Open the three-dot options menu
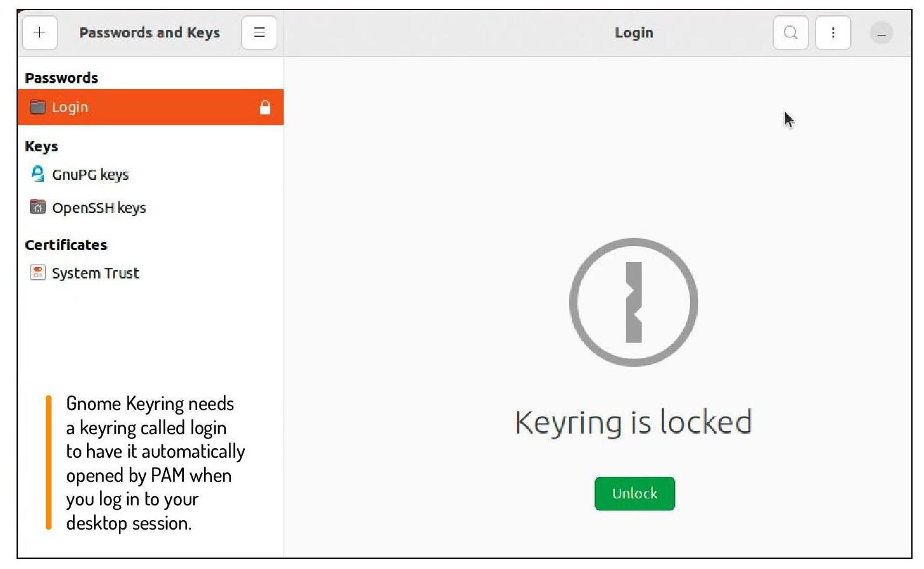Image resolution: width=924 pixels, height=569 pixels. click(x=833, y=32)
